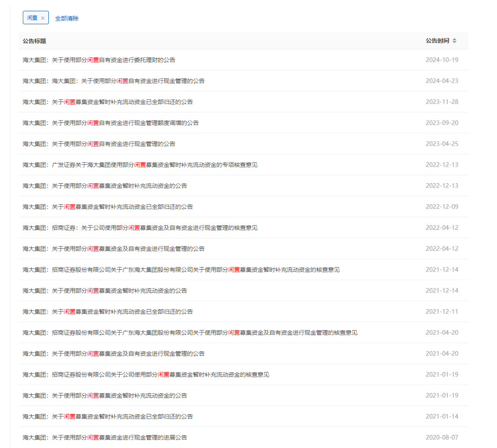Click the date 2023-11-28
Image resolution: width=497 pixels, height=448 pixels.
[442, 102]
